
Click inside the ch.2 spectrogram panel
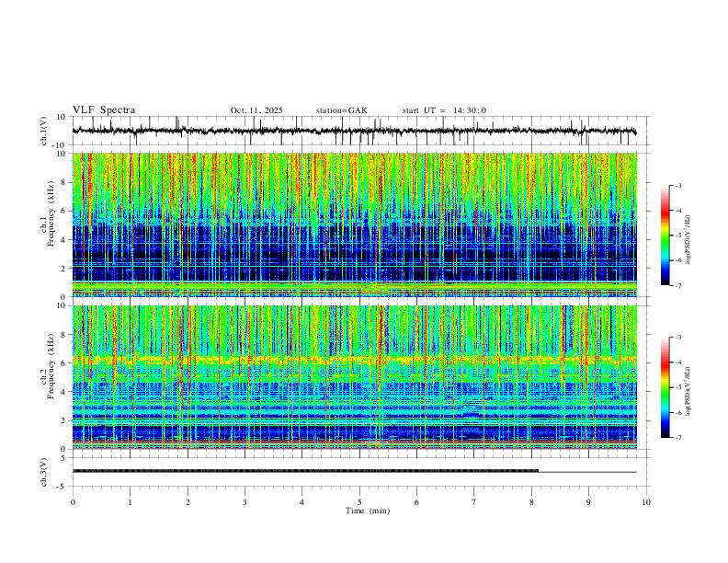(x=354, y=377)
